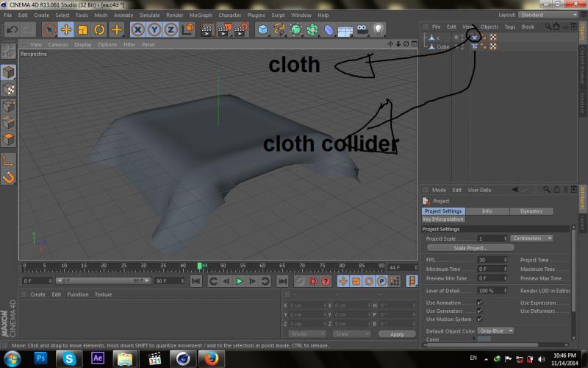
Task: Add a Light object
Action: (x=379, y=29)
